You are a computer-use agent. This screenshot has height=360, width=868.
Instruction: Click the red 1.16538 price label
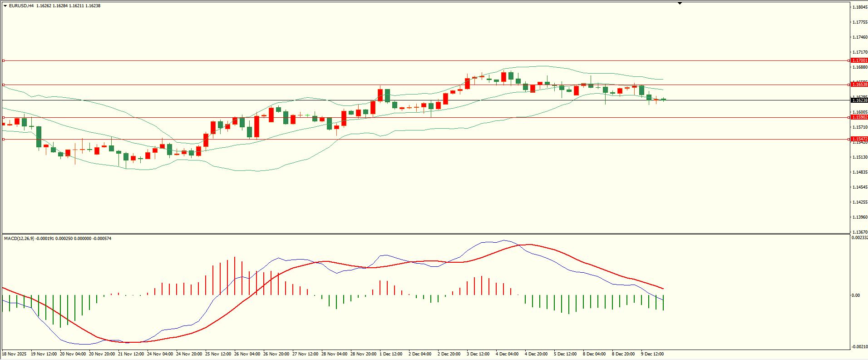[x=859, y=85]
